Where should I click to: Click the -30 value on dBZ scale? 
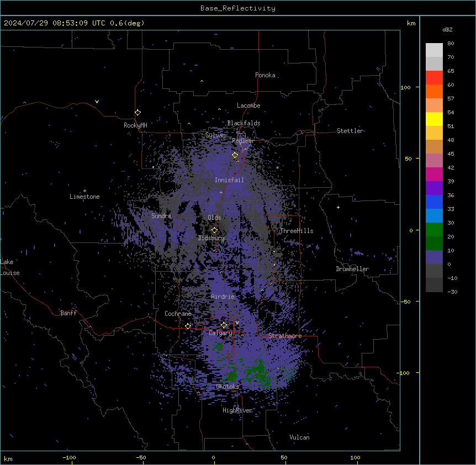pos(452,292)
